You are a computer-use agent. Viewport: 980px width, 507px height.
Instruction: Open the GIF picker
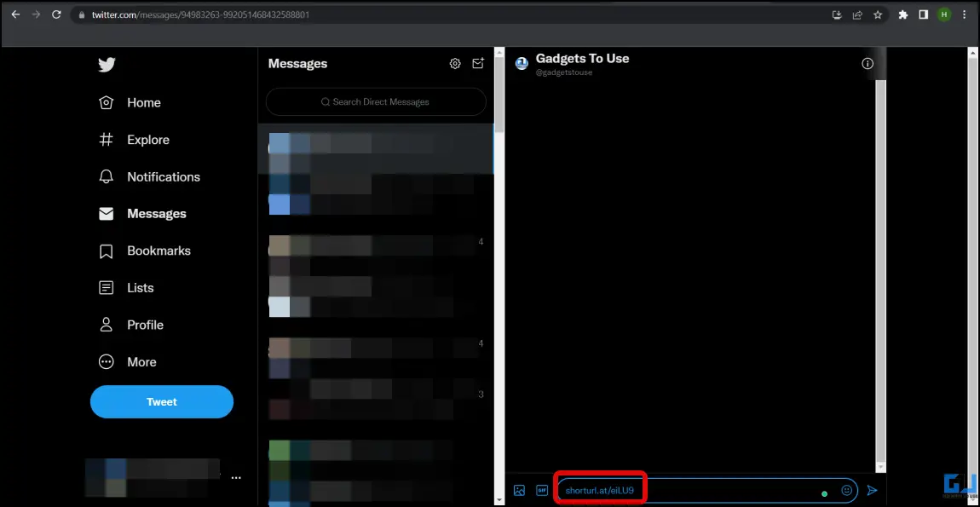tap(542, 491)
